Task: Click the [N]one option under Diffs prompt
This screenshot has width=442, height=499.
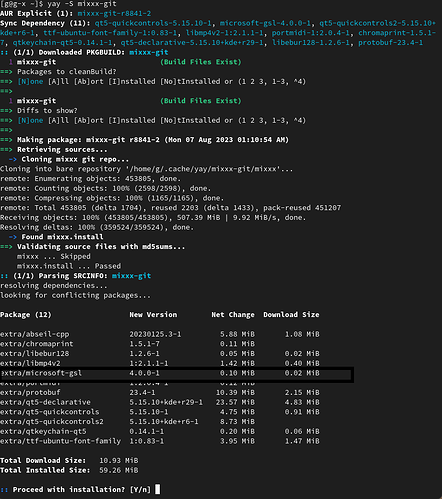Action: (30, 120)
